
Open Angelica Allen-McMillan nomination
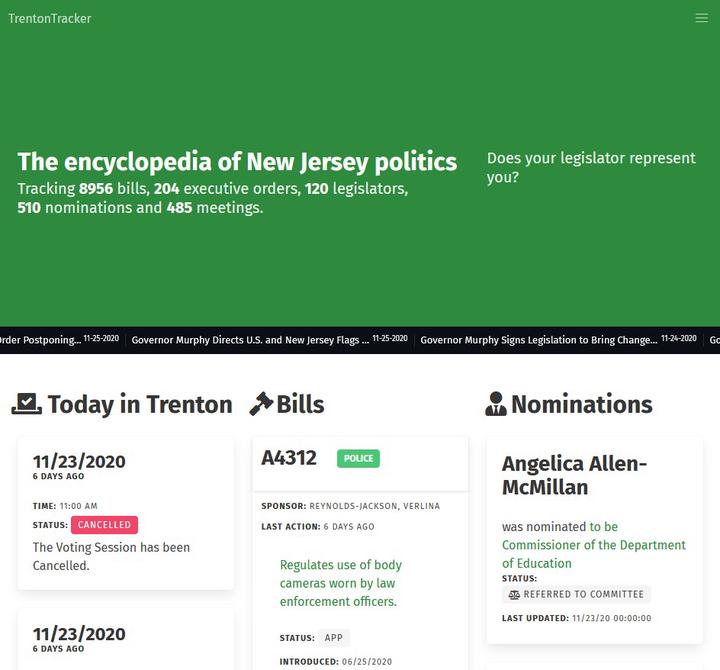pyautogui.click(x=574, y=475)
